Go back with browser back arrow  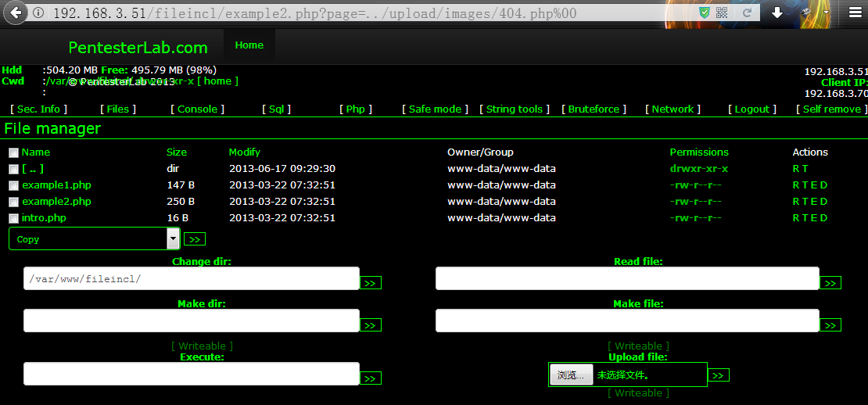click(16, 13)
